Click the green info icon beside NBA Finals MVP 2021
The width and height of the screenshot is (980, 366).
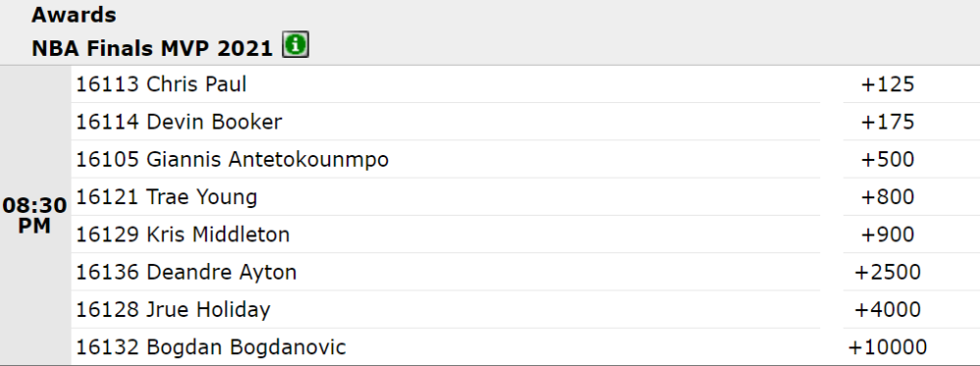(x=295, y=45)
